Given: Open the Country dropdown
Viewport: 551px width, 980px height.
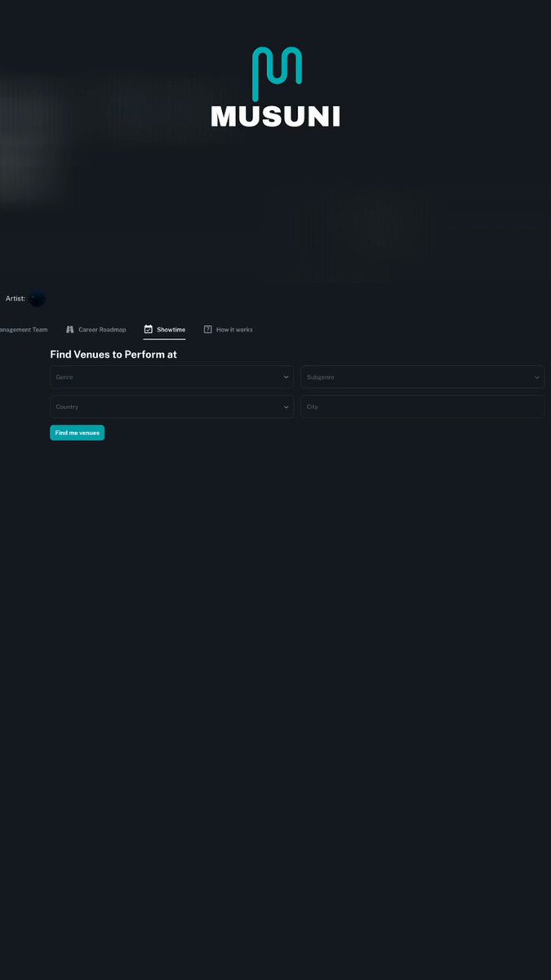Looking at the screenshot, I should click(x=171, y=407).
